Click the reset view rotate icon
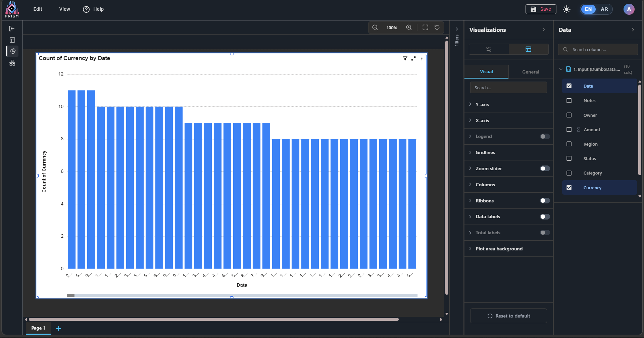The image size is (644, 338). pos(437,28)
